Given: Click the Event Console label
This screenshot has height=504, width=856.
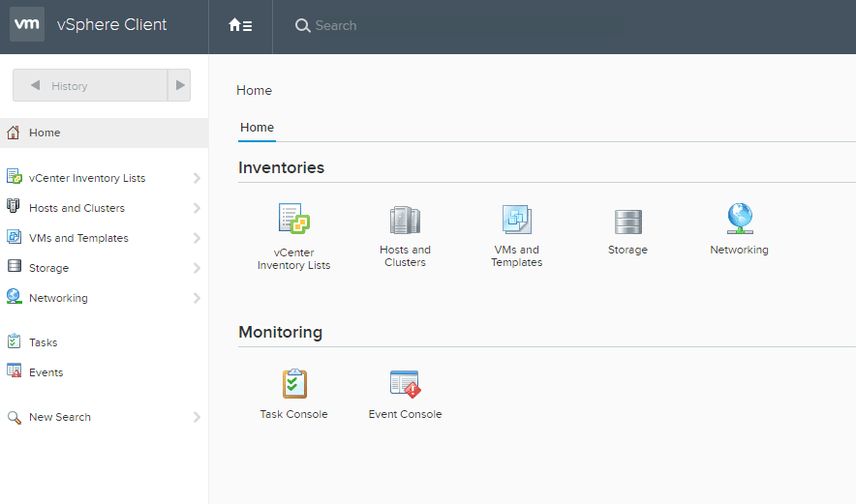Looking at the screenshot, I should 405,415.
